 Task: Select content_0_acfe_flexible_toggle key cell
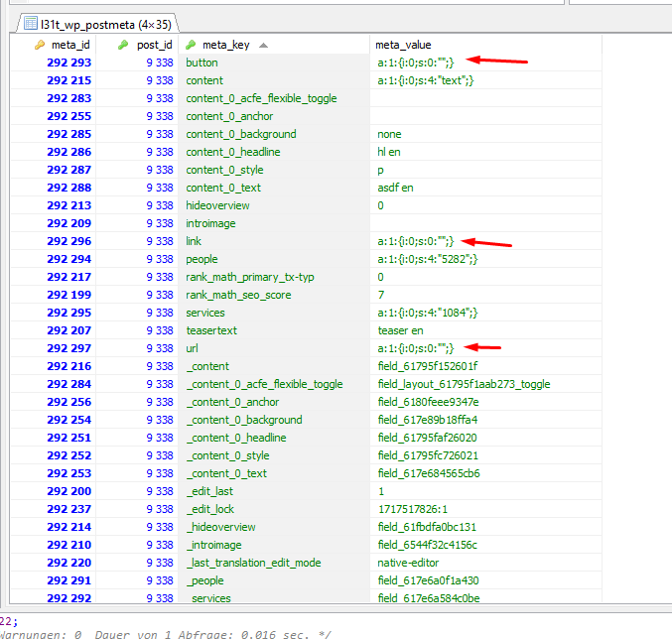point(274,98)
